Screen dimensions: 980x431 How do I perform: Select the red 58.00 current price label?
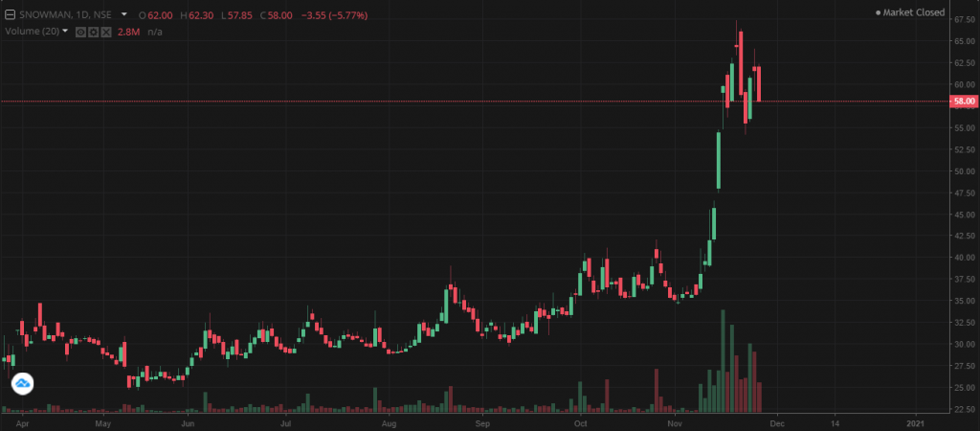tap(962, 101)
